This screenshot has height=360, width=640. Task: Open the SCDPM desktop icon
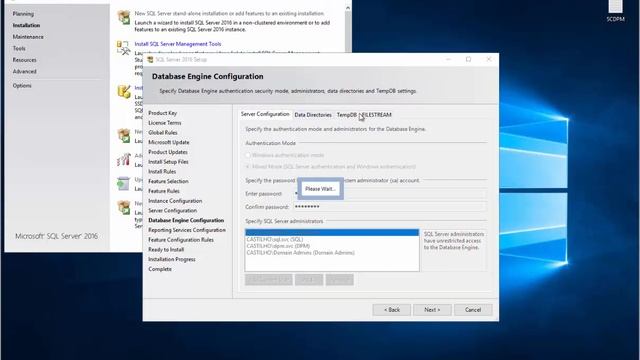click(x=615, y=11)
